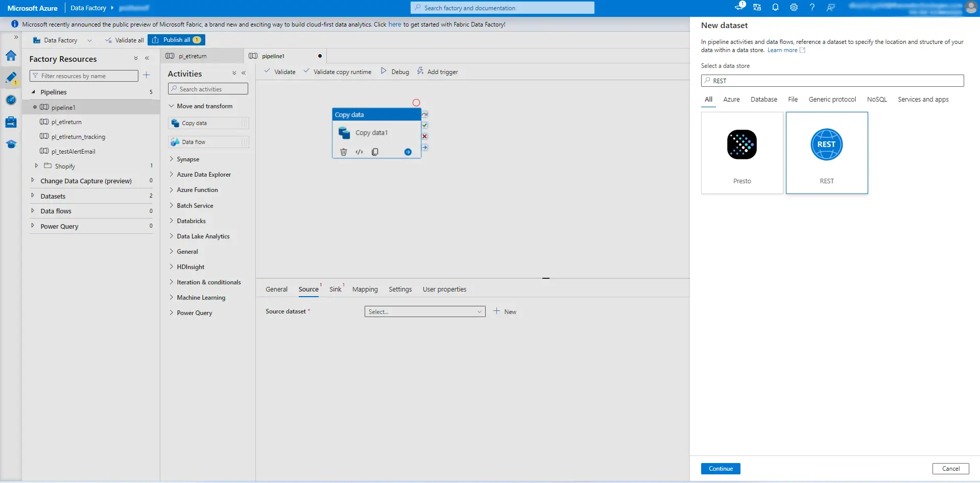Click New to create source dataset
The width and height of the screenshot is (980, 483).
pyautogui.click(x=505, y=311)
